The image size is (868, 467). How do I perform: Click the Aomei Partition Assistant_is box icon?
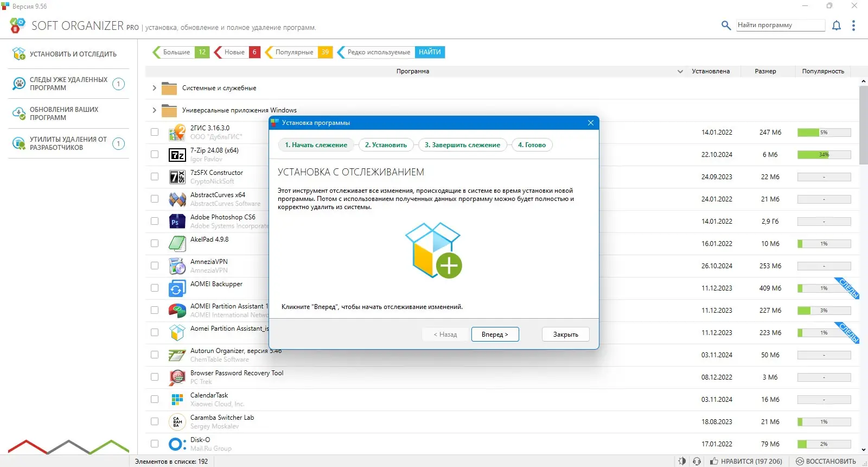[177, 333]
